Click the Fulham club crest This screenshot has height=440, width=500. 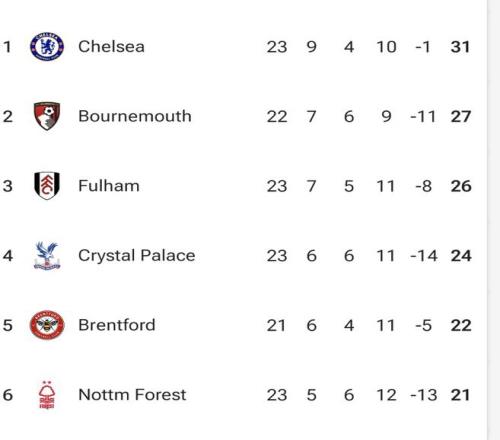(x=47, y=186)
